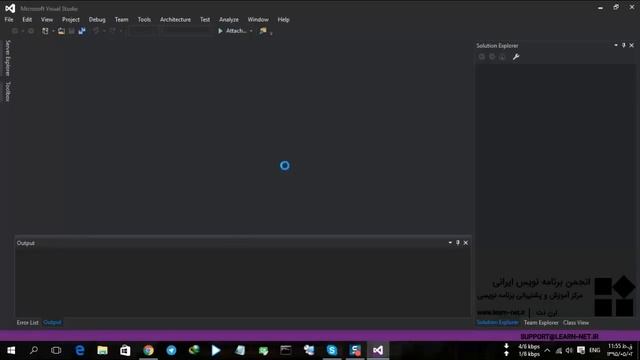Open the View menu
Viewport: 640px width, 360px height.
[x=47, y=20]
